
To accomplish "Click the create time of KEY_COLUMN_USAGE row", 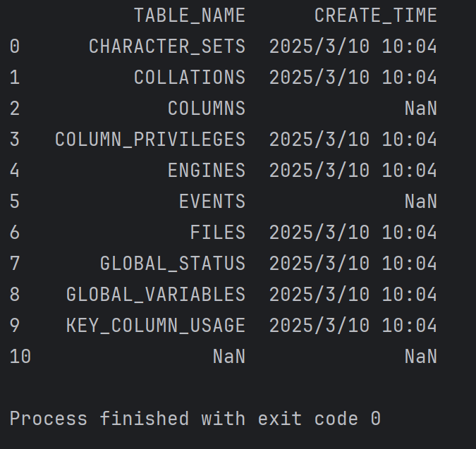I will tap(353, 326).
